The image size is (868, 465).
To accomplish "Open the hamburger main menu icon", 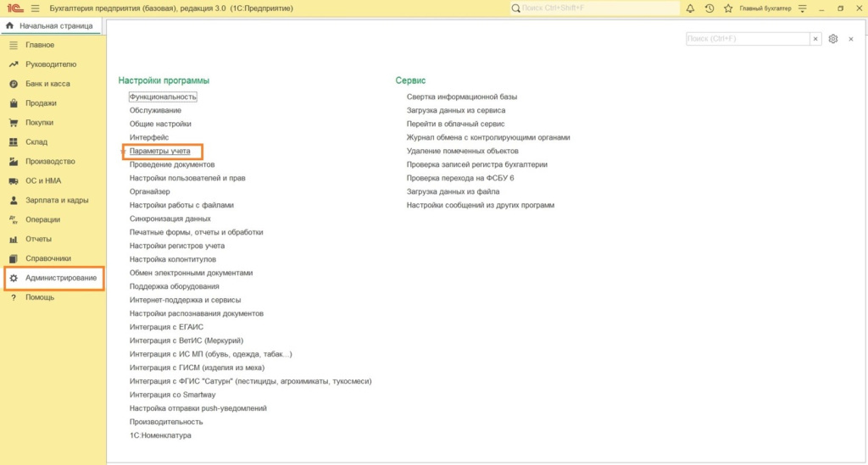I will click(36, 8).
